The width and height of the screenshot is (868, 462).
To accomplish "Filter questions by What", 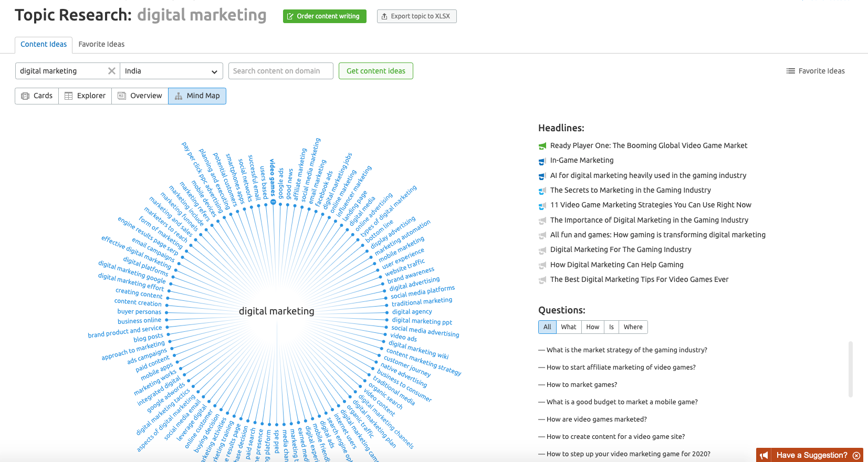I will pyautogui.click(x=569, y=327).
